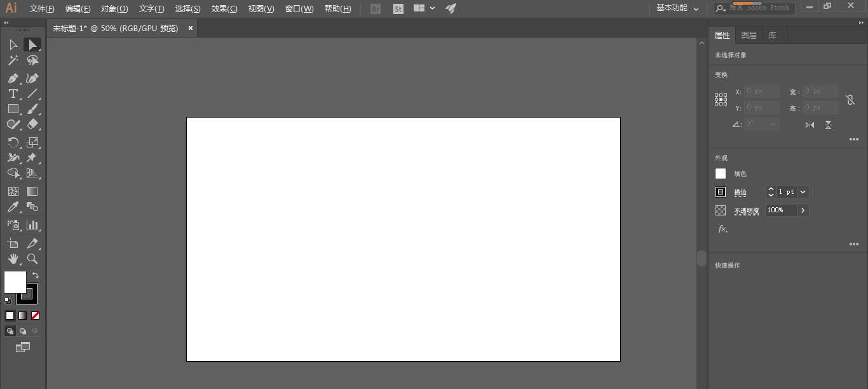Open the stroke weight dropdown
Viewport: 868px width, 389px height.
[803, 192]
